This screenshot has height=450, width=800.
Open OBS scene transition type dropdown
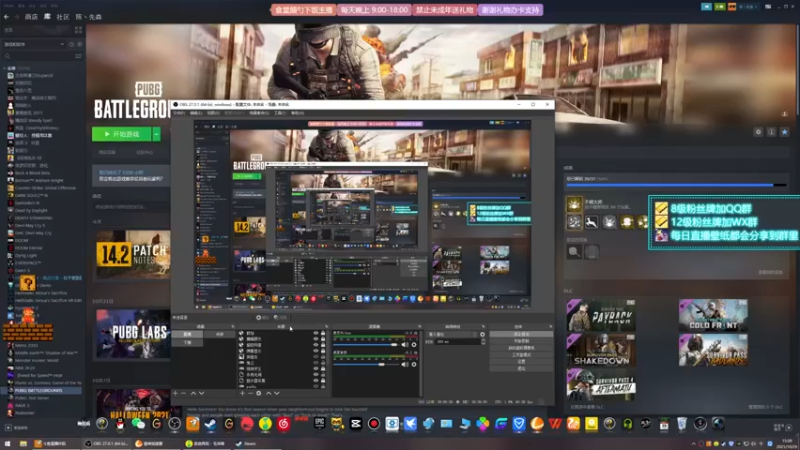tap(452, 335)
